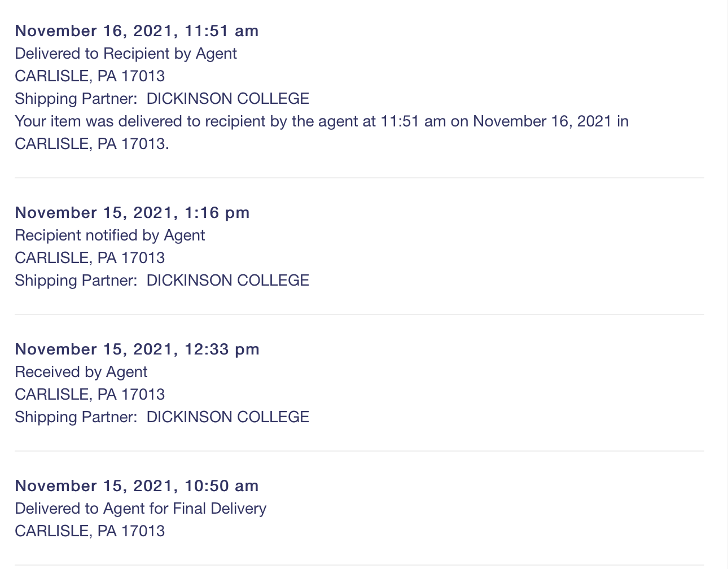Viewport: 728px width, 569px height.
Task: Click CARLISLE, PA 17013 under "Recipient notified by Agent"
Action: [x=90, y=258]
